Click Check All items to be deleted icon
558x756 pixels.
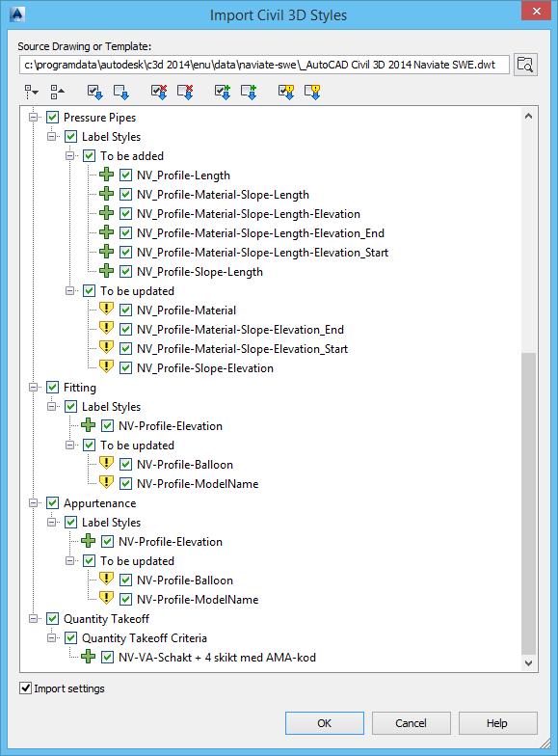[x=158, y=92]
